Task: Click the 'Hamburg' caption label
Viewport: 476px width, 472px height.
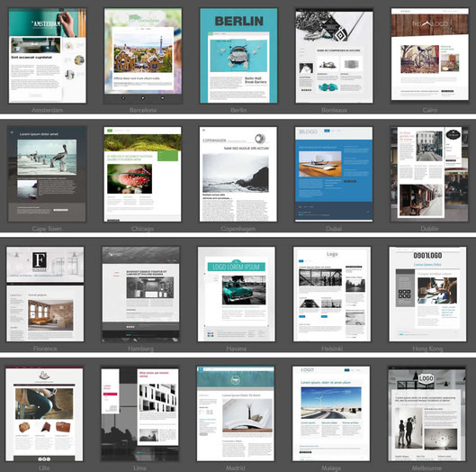Action: pos(140,349)
